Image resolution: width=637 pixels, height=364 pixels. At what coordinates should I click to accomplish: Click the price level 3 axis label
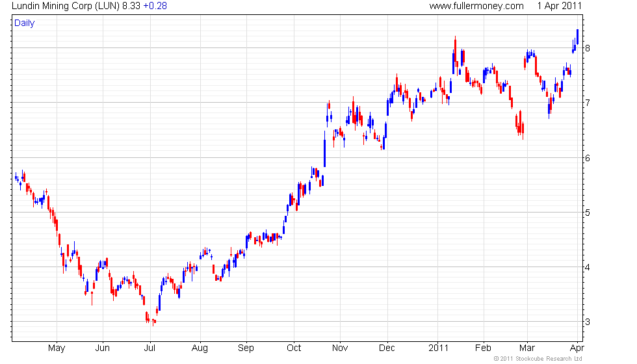588,322
